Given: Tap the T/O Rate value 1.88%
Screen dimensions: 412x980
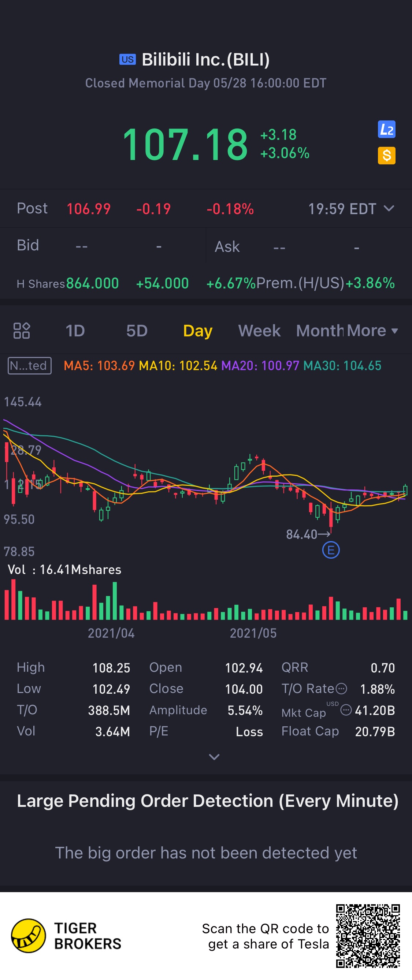Looking at the screenshot, I should pos(377,689).
